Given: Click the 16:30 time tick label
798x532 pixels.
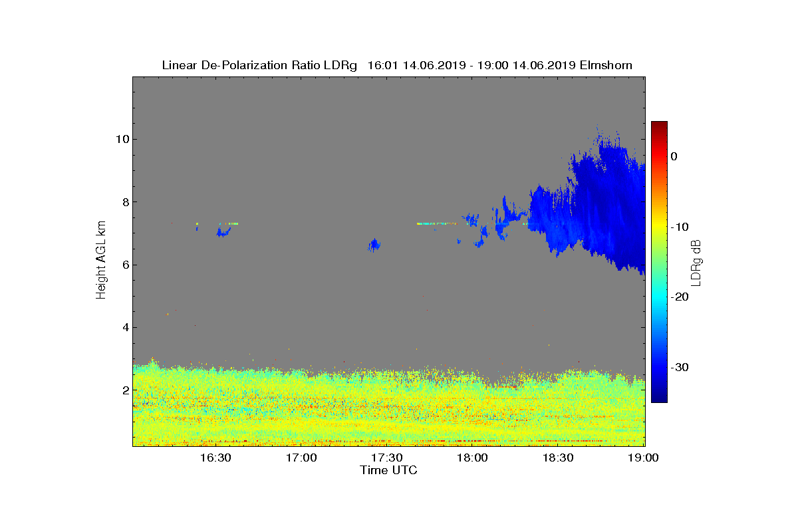Looking at the screenshot, I should (215, 458).
